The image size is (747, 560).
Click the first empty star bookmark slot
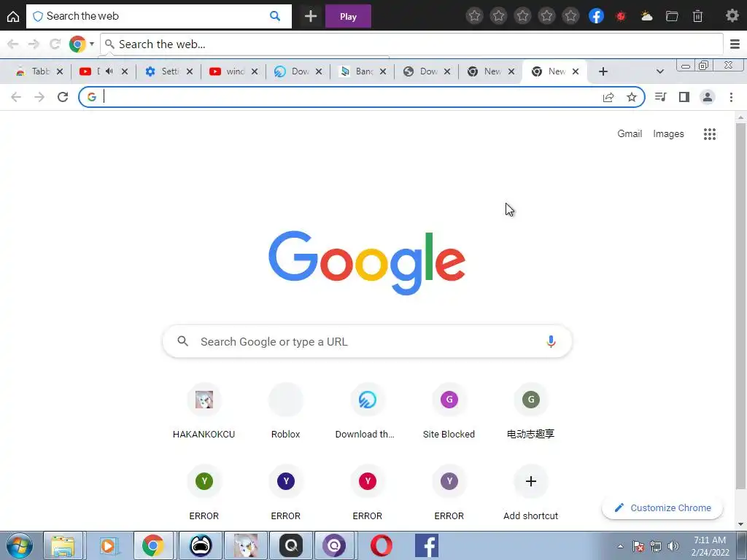pyautogui.click(x=474, y=16)
